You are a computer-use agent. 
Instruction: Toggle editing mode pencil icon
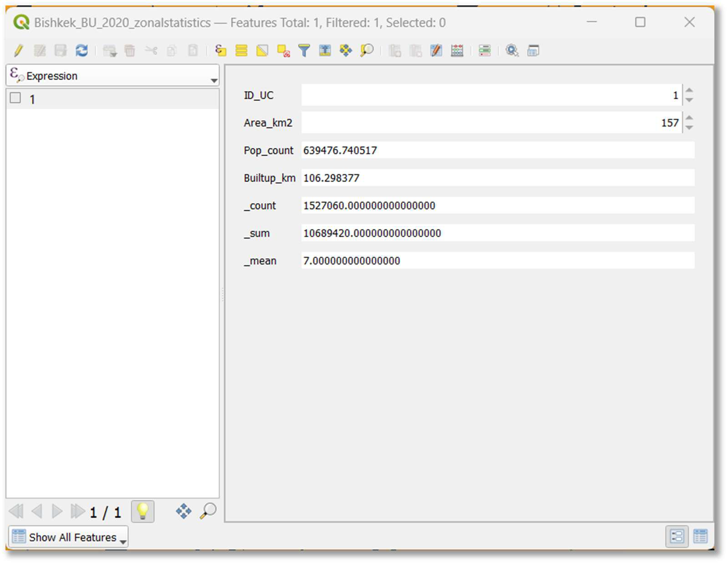(18, 51)
